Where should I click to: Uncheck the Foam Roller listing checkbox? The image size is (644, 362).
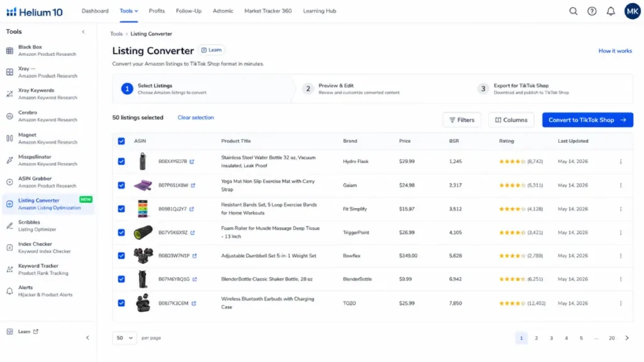click(x=121, y=233)
